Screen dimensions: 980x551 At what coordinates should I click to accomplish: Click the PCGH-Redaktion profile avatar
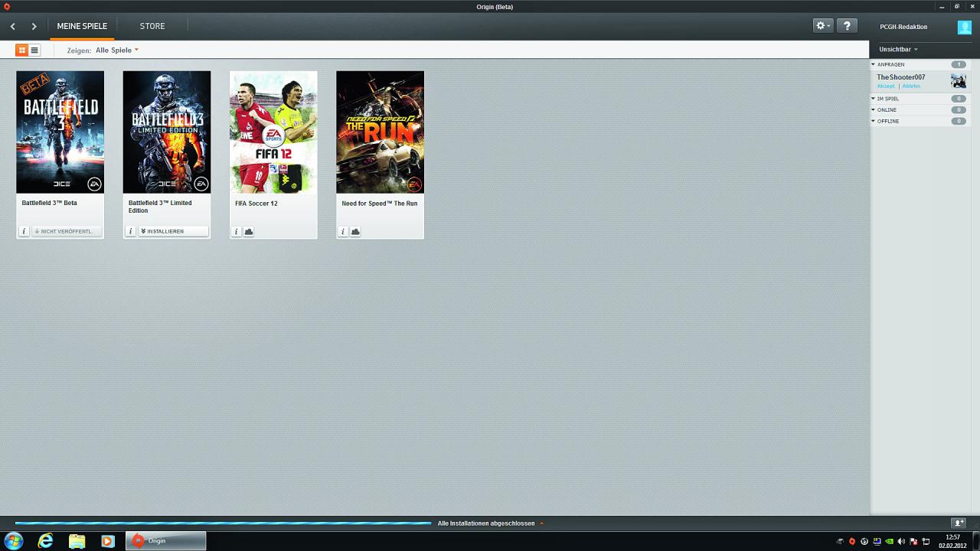pos(965,27)
